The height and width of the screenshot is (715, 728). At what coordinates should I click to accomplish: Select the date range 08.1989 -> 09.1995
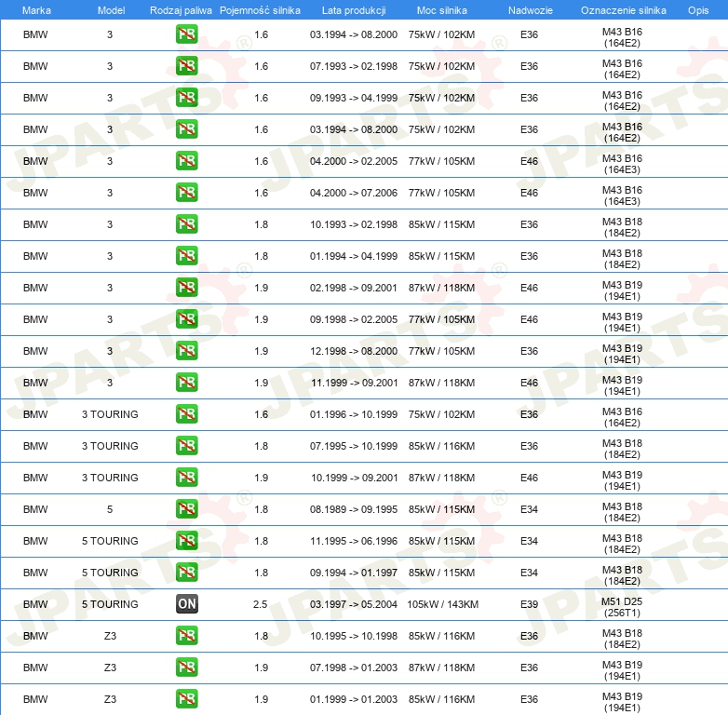click(354, 509)
